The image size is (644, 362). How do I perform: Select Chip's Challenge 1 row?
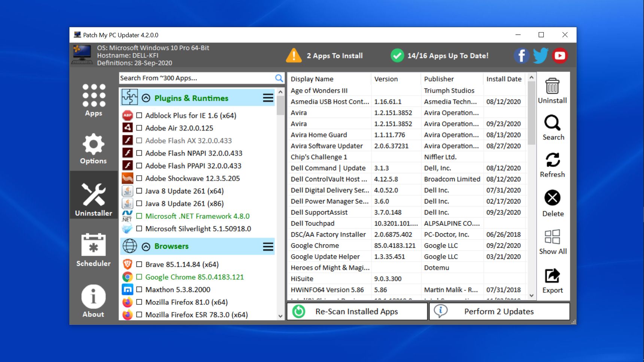click(x=407, y=157)
